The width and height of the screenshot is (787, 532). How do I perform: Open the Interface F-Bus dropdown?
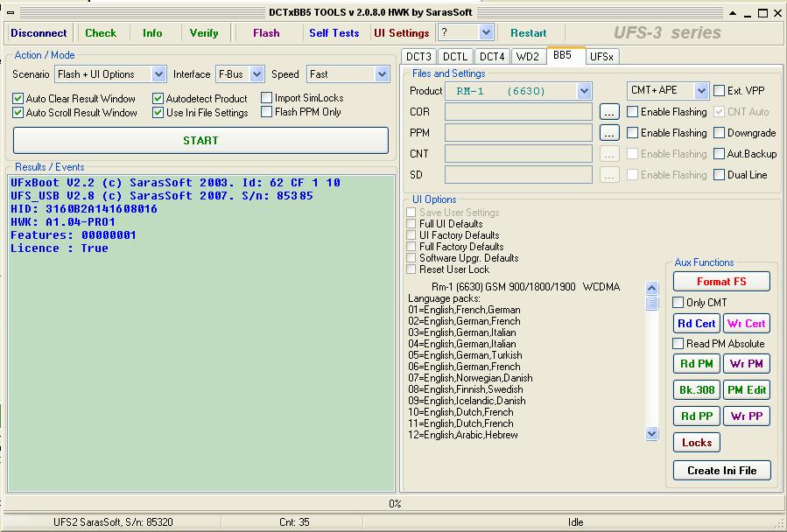[x=257, y=74]
